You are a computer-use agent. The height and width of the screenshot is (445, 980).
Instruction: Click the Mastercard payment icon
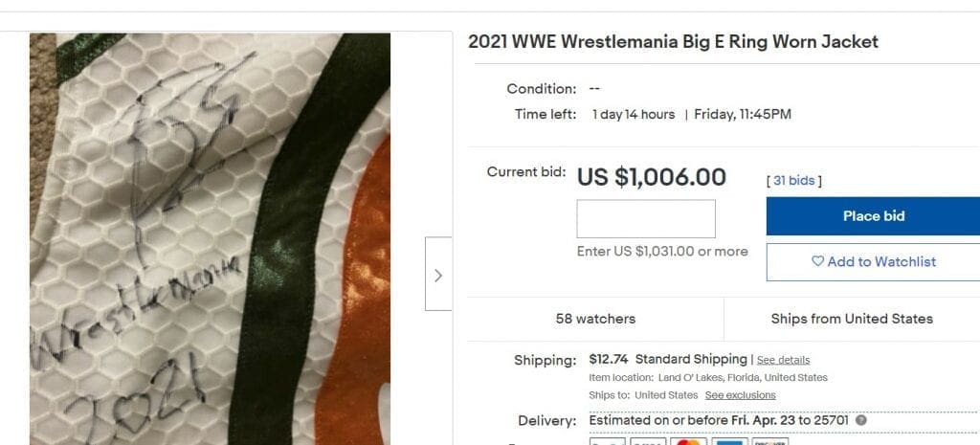(x=688, y=441)
